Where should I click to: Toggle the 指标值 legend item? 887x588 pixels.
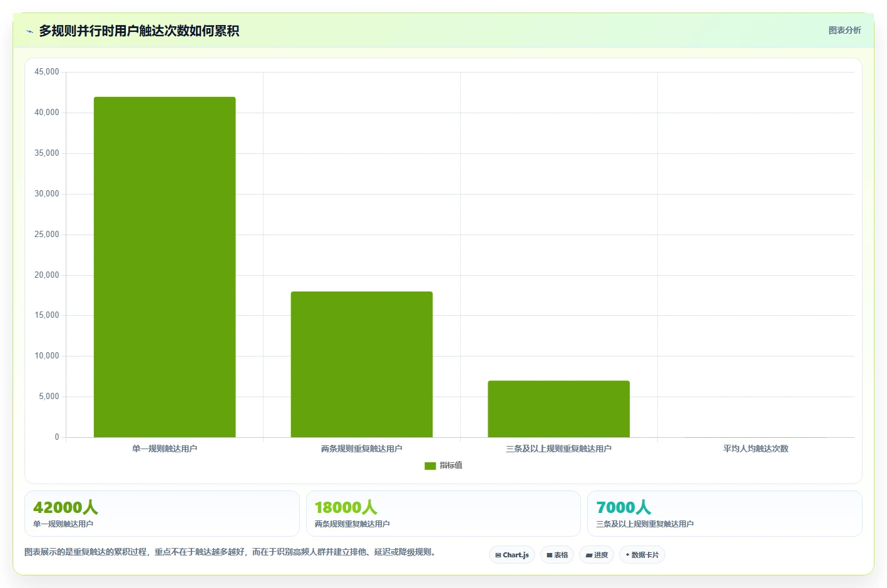[443, 465]
